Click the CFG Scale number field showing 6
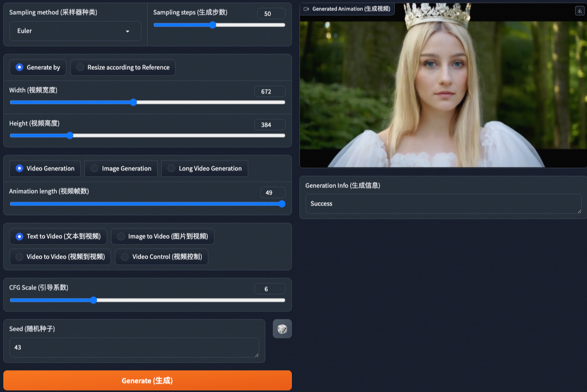587x392 pixels. (x=270, y=289)
